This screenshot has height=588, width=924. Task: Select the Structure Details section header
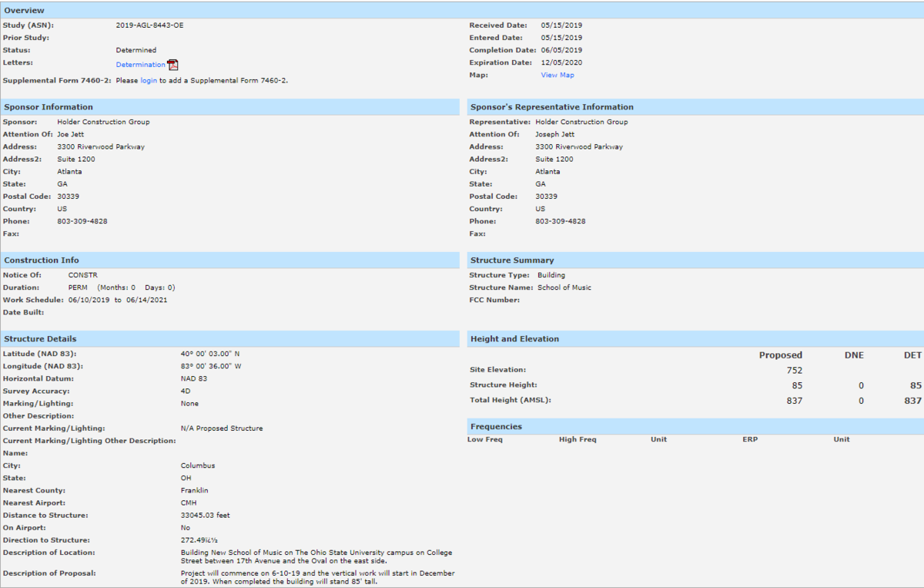229,339
